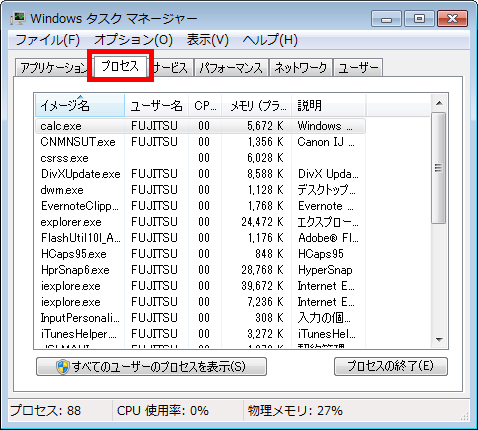Click the プロセスの終了(E) button

click(x=391, y=367)
